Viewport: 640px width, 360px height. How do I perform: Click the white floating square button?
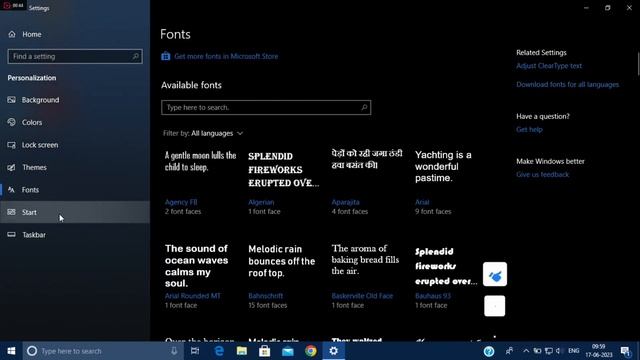[494, 306]
